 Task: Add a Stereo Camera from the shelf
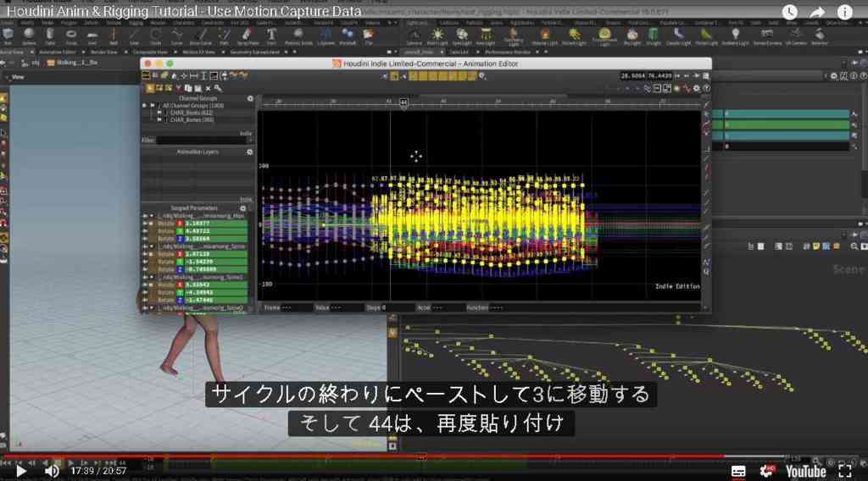[x=767, y=36]
